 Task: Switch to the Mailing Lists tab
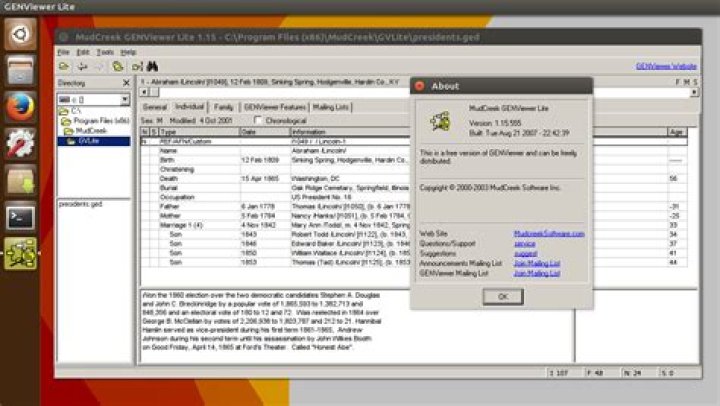[x=331, y=107]
